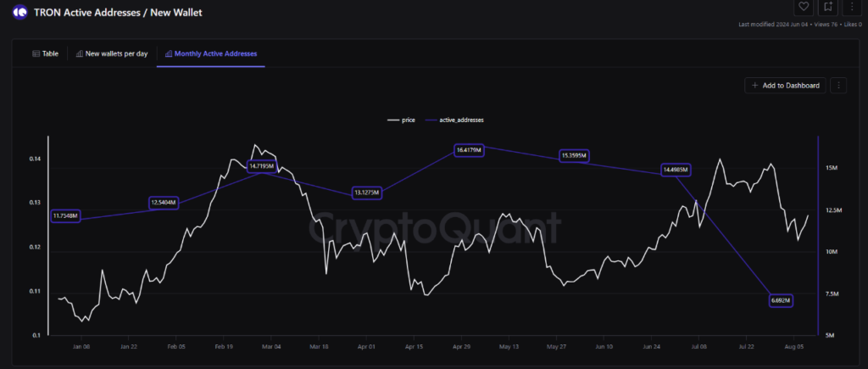Screen dimensions: 868x369
Task: Select the Monthly Active Addresses tab
Action: [211, 53]
